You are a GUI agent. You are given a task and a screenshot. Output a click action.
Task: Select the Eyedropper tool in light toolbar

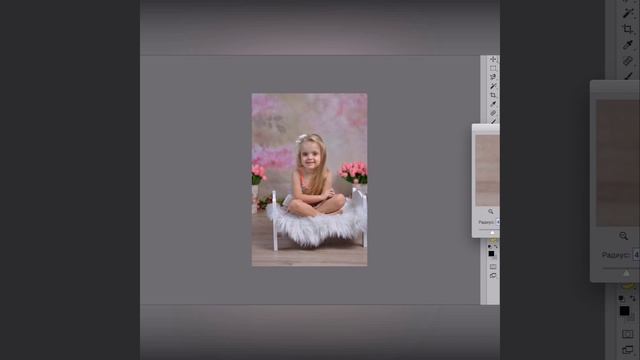493,104
